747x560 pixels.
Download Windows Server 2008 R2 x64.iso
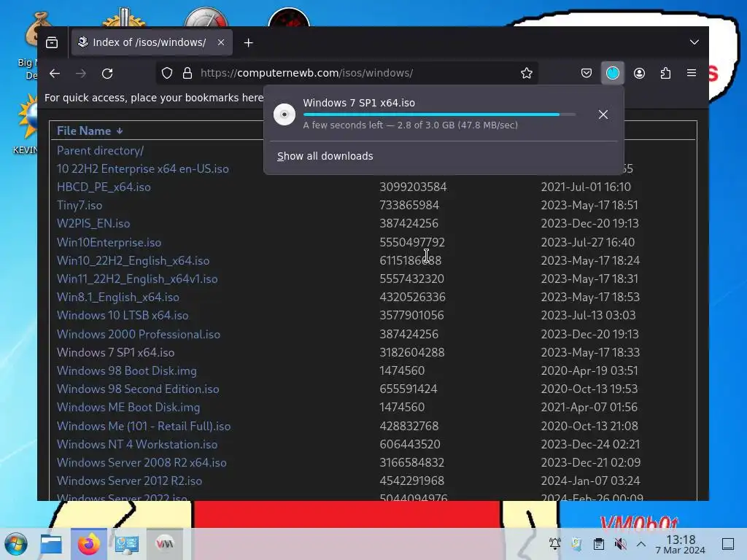[x=142, y=462]
